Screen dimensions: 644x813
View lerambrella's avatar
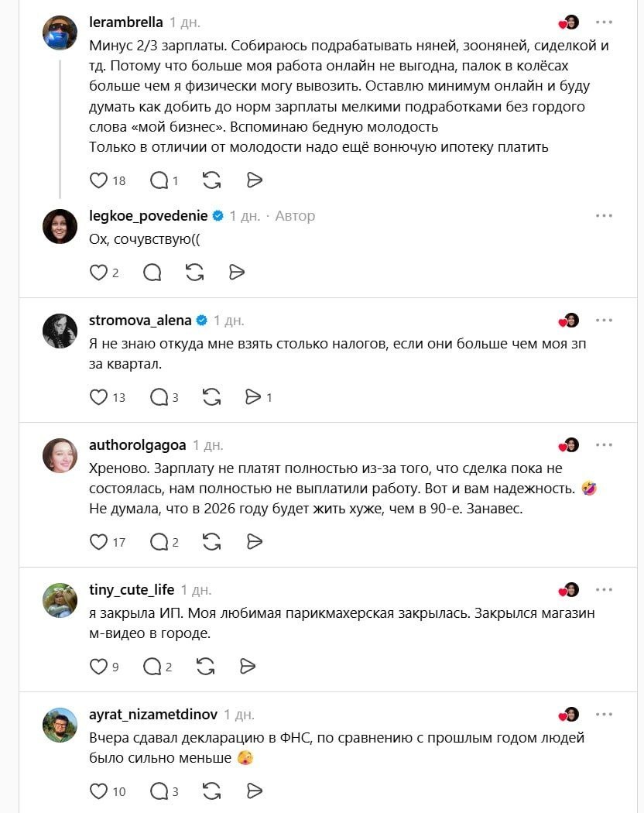coord(60,33)
